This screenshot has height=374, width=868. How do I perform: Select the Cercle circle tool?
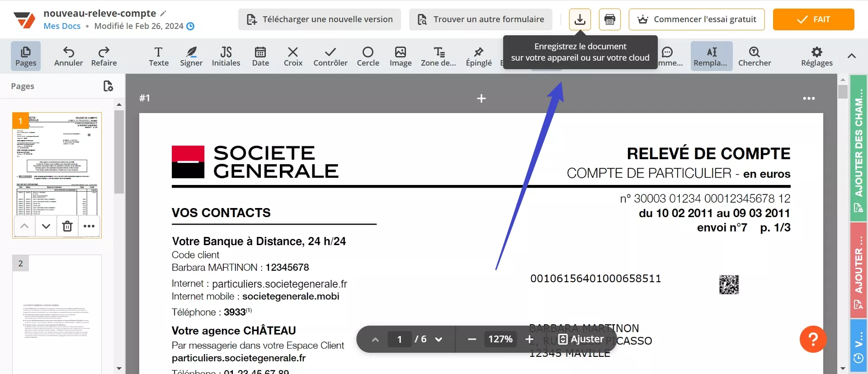click(368, 56)
